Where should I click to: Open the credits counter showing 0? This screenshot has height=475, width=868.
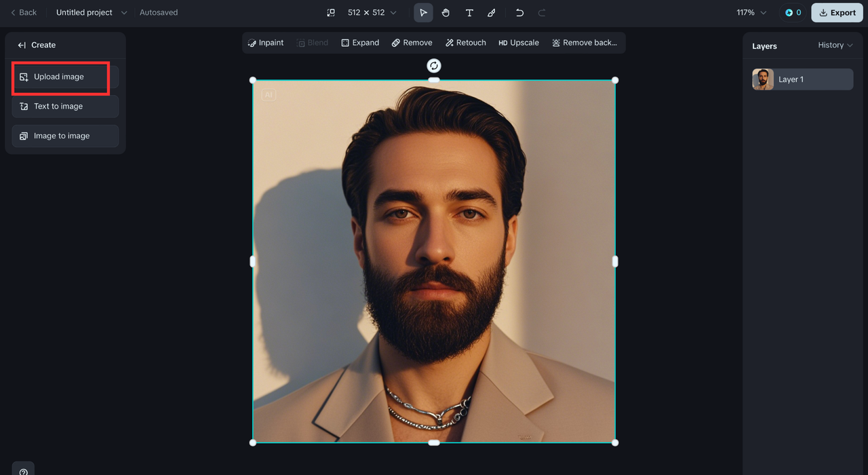pos(793,12)
